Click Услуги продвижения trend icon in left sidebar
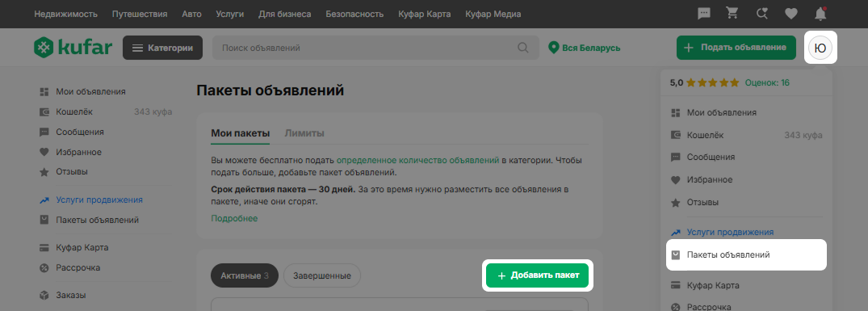This screenshot has width=868, height=311. click(44, 200)
